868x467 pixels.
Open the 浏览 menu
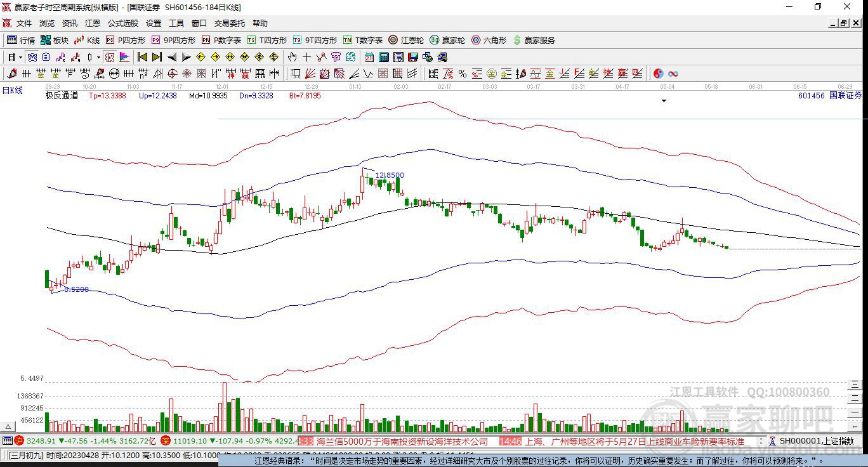click(x=47, y=23)
